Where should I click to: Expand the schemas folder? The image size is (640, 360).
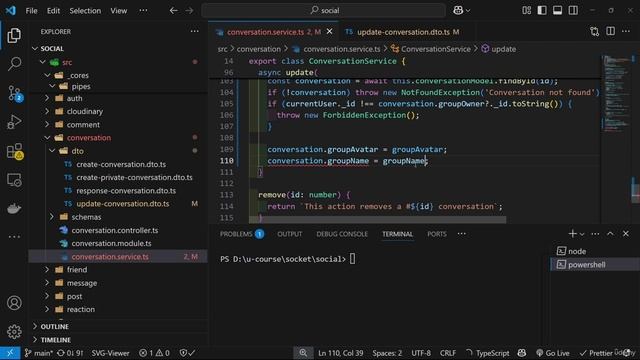coord(52,217)
